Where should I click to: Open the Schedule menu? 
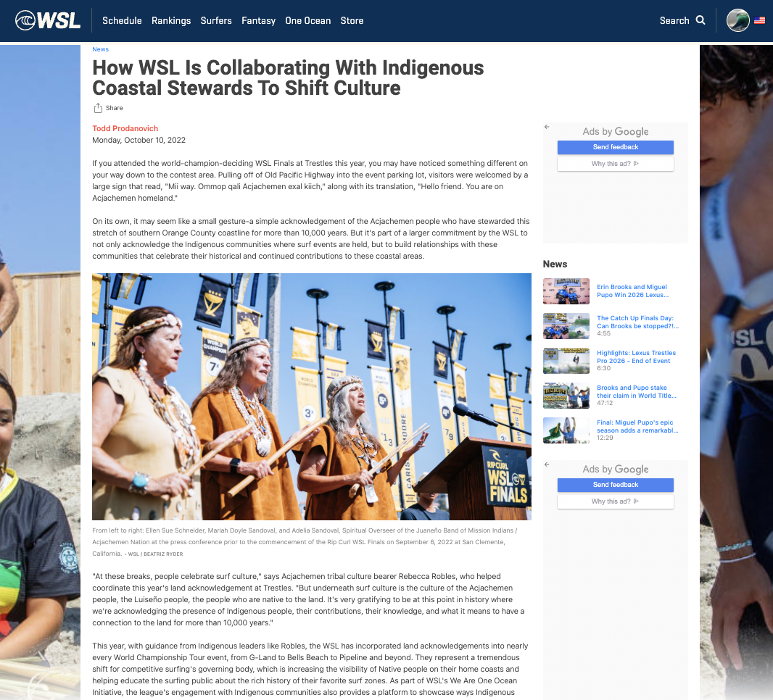(122, 21)
